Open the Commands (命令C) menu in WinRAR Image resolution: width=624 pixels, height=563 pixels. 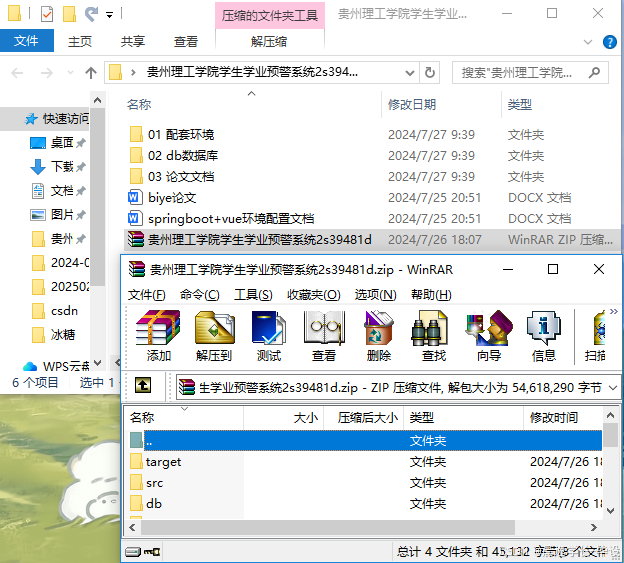[x=199, y=295]
